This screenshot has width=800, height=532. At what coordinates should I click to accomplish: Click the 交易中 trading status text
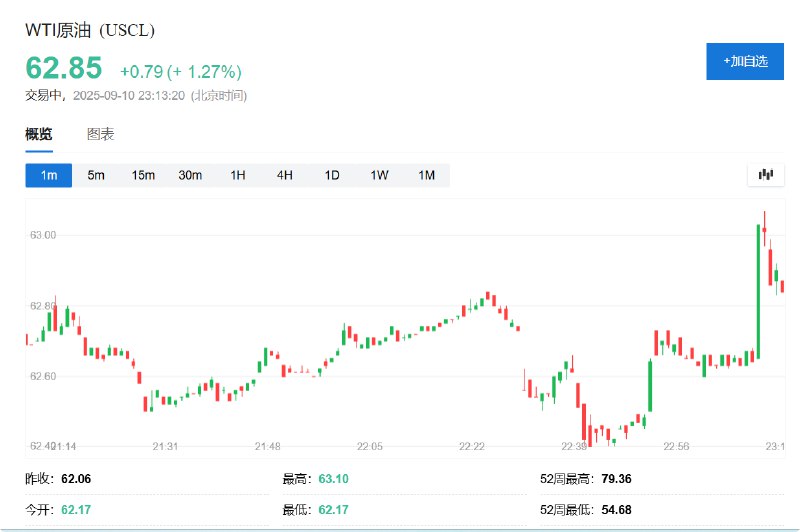click(43, 95)
